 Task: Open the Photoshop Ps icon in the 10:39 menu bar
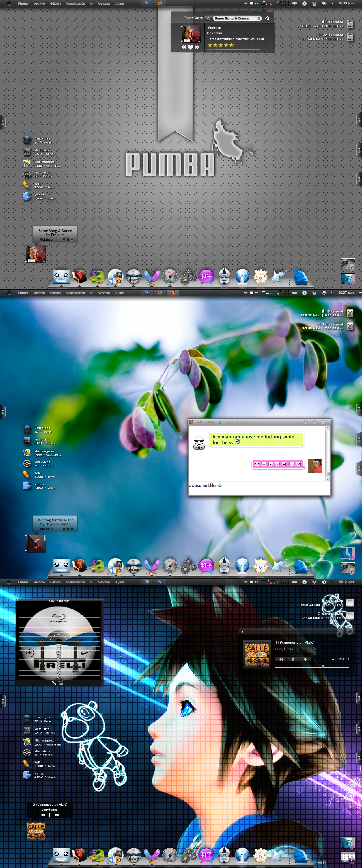pyautogui.click(x=146, y=3)
